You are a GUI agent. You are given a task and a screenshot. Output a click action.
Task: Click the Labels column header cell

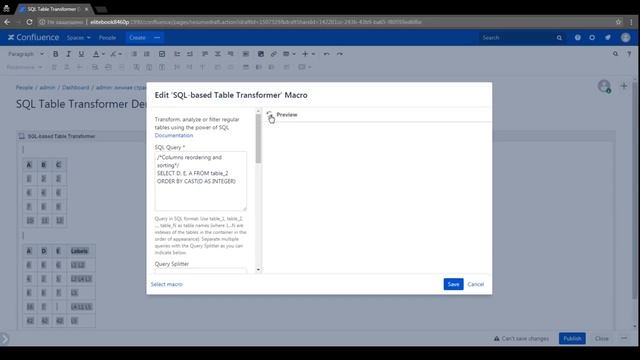pos(80,251)
